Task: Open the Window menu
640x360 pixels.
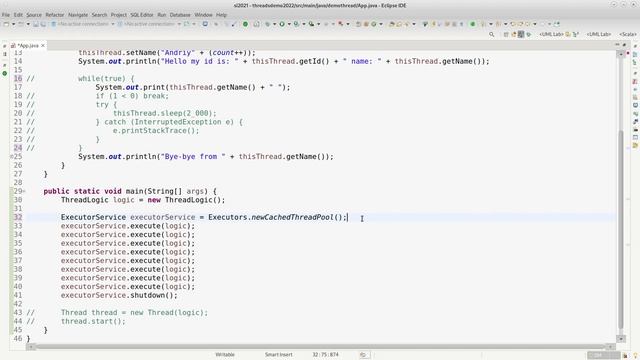Action: tap(203, 15)
